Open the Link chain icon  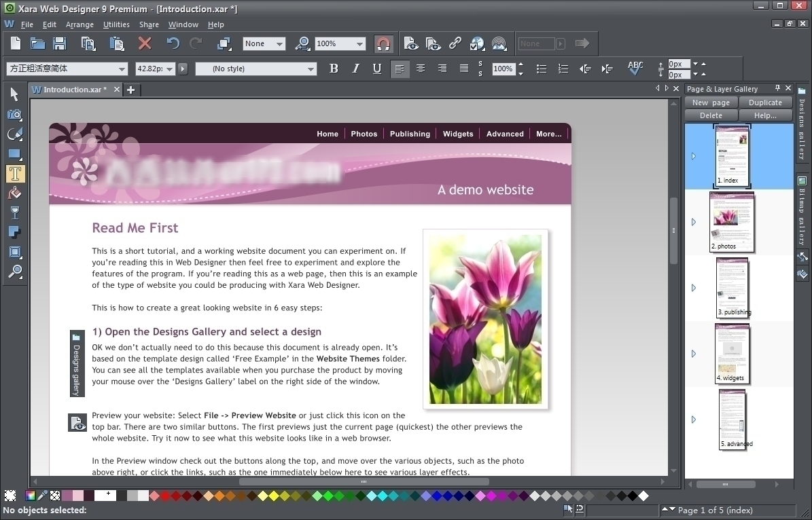click(455, 43)
